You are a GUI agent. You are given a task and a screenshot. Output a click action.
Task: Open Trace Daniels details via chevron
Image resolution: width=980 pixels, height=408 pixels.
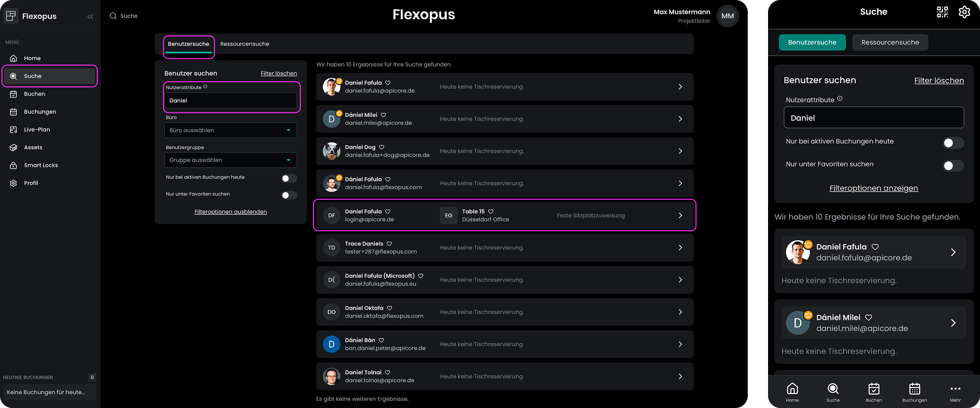tap(680, 248)
